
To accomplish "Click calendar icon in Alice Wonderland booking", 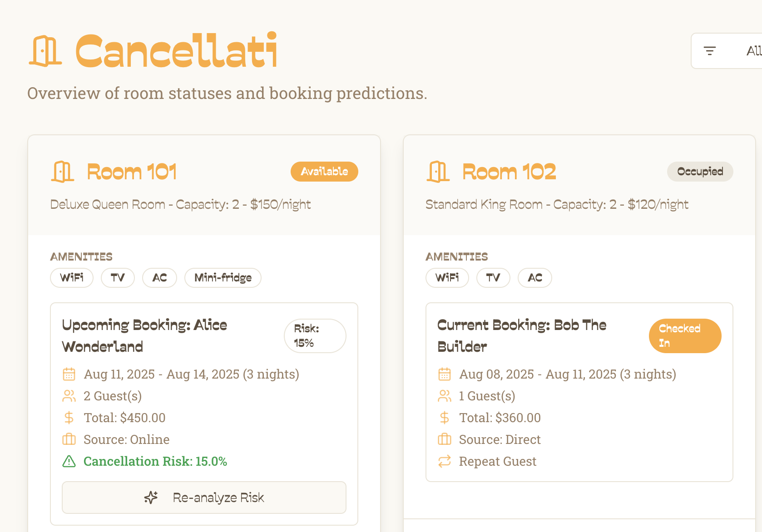I will coord(69,374).
